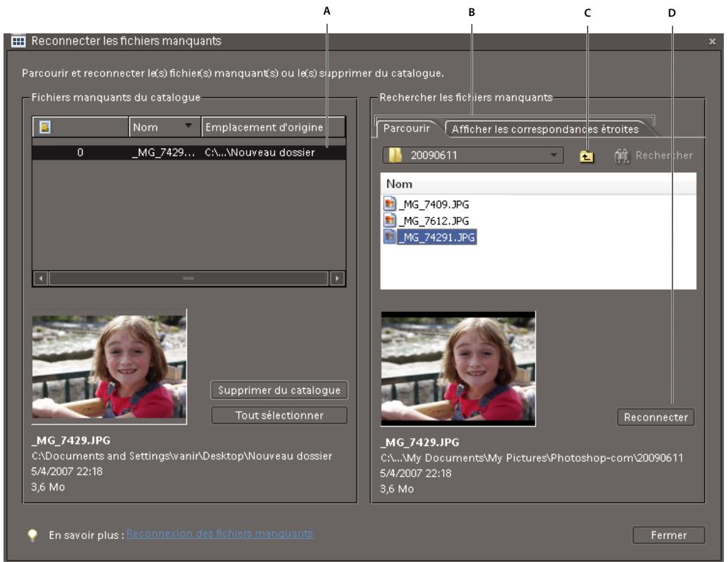Click the Reconnecter button
Screen dimensions: 728x562
coord(656,417)
